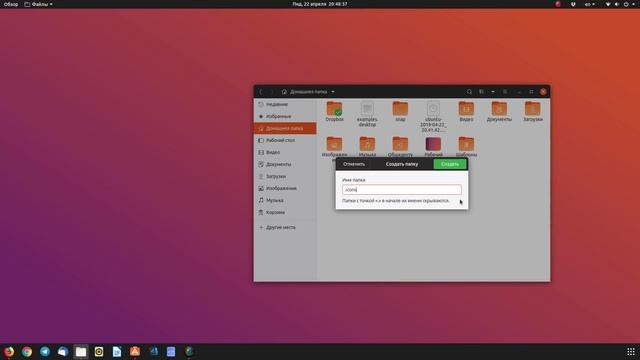640x360 pixels.
Task: Launch Ubuntu Software from the dock
Action: (x=135, y=351)
